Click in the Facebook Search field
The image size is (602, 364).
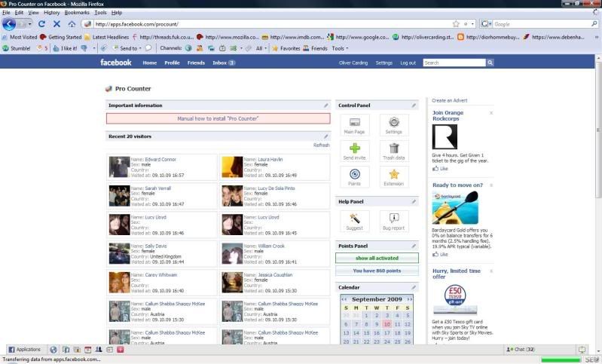coord(454,63)
